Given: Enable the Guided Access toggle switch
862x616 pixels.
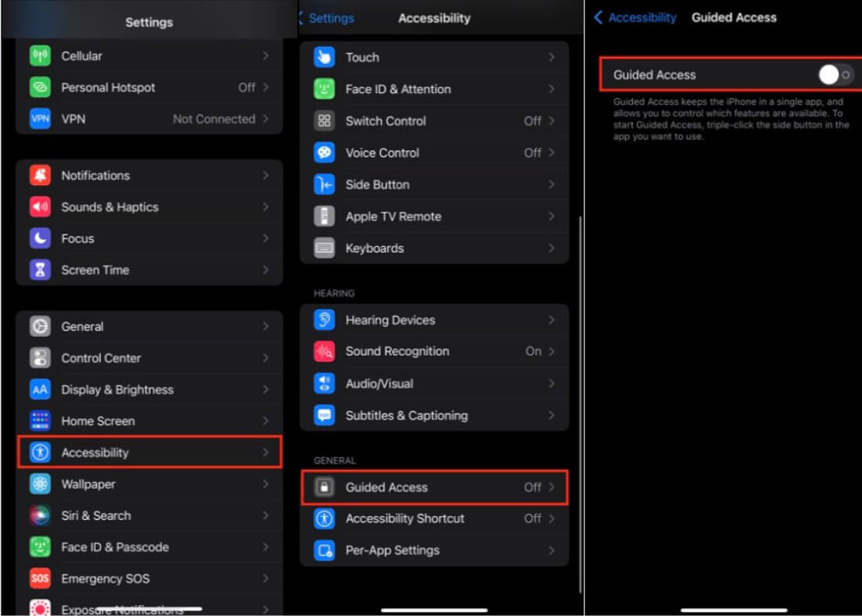Looking at the screenshot, I should [835, 75].
